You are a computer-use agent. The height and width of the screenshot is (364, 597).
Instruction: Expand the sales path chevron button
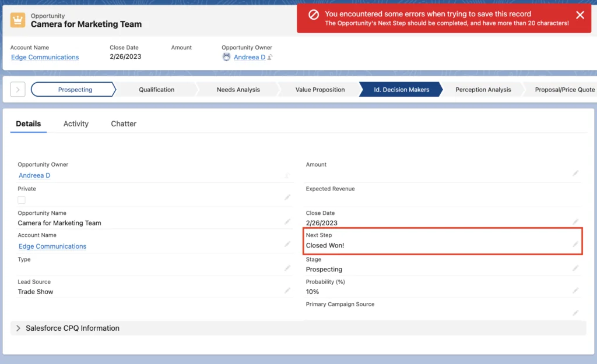pyautogui.click(x=17, y=89)
